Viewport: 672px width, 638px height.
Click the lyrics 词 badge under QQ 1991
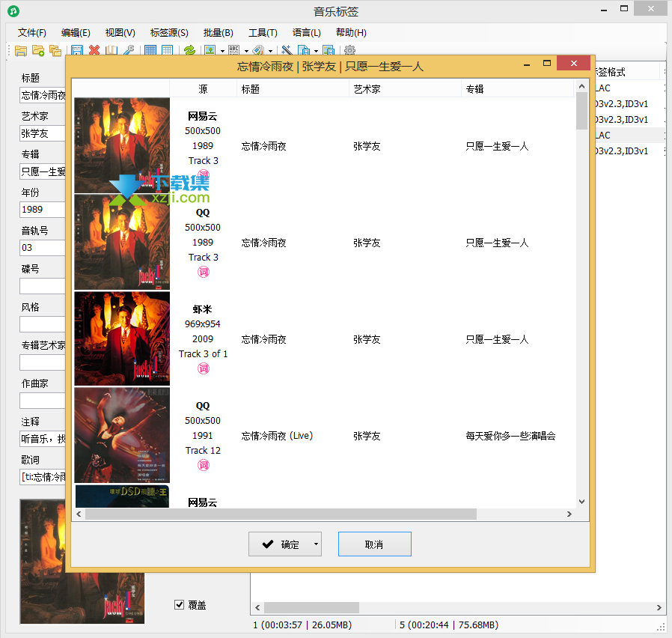point(203,465)
